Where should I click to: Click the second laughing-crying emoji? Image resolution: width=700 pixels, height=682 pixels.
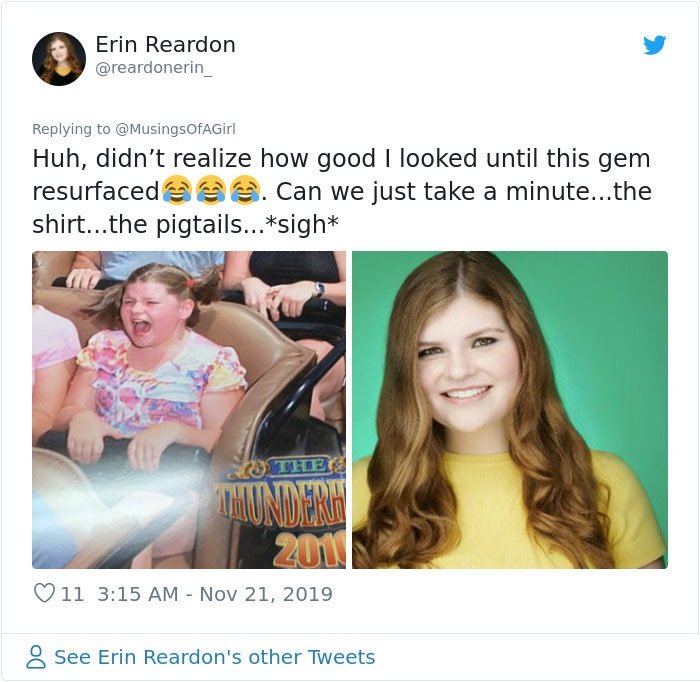coord(211,191)
